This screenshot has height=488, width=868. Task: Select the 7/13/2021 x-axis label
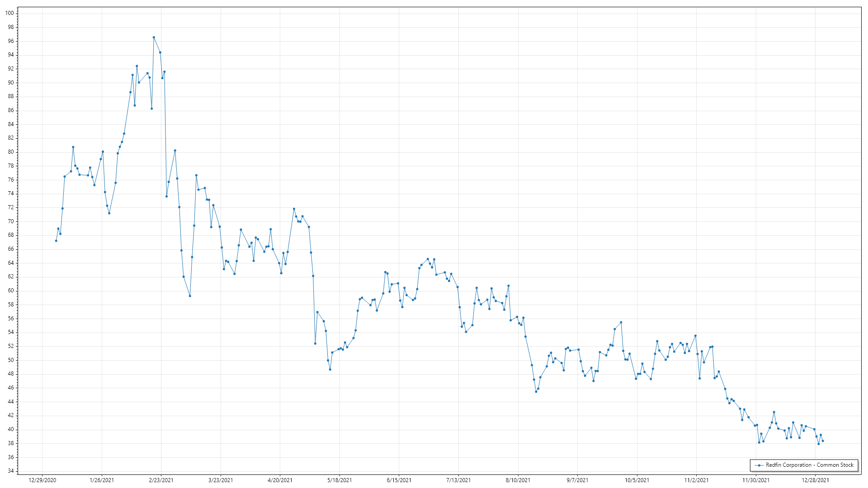pos(458,480)
